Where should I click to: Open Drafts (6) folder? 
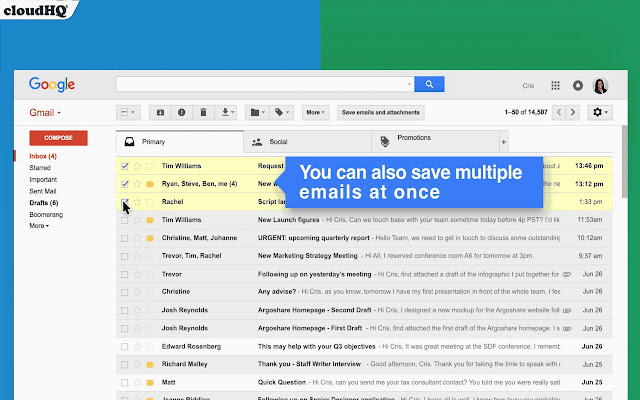point(44,203)
